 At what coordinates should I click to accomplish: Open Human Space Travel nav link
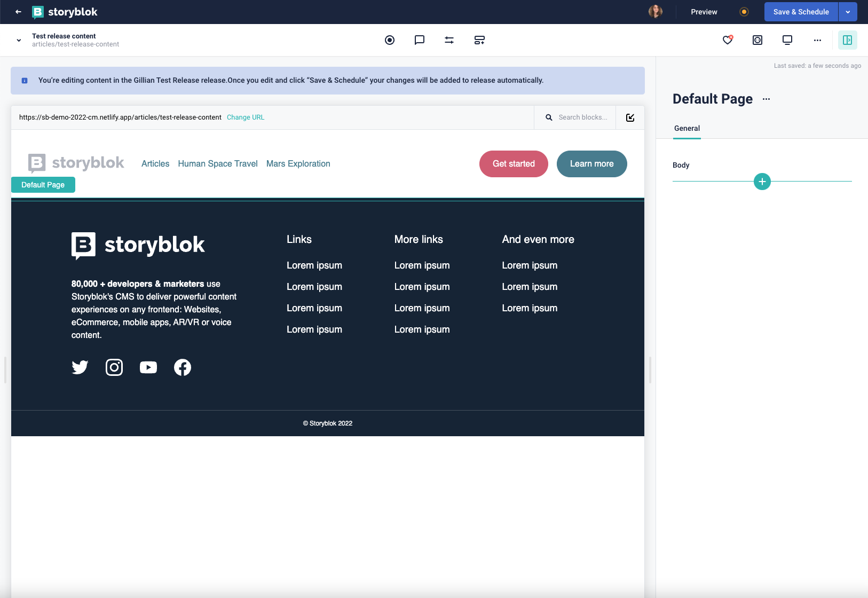[x=218, y=164]
